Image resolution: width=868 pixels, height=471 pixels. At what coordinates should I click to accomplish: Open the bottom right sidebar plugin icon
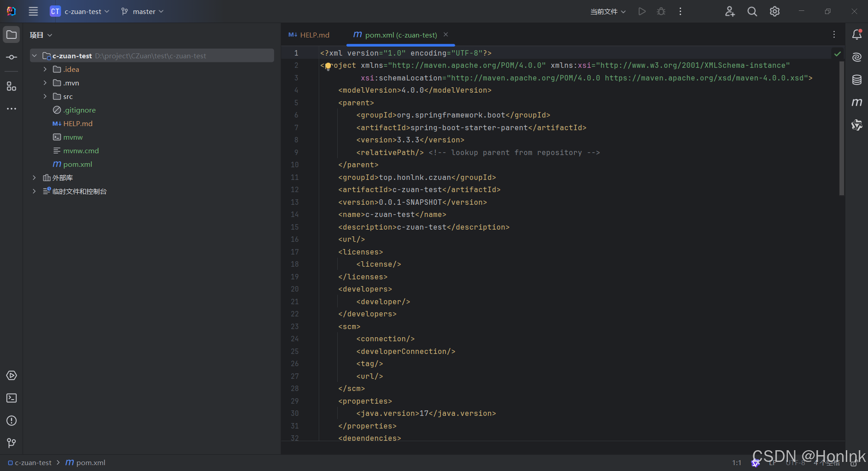857,125
